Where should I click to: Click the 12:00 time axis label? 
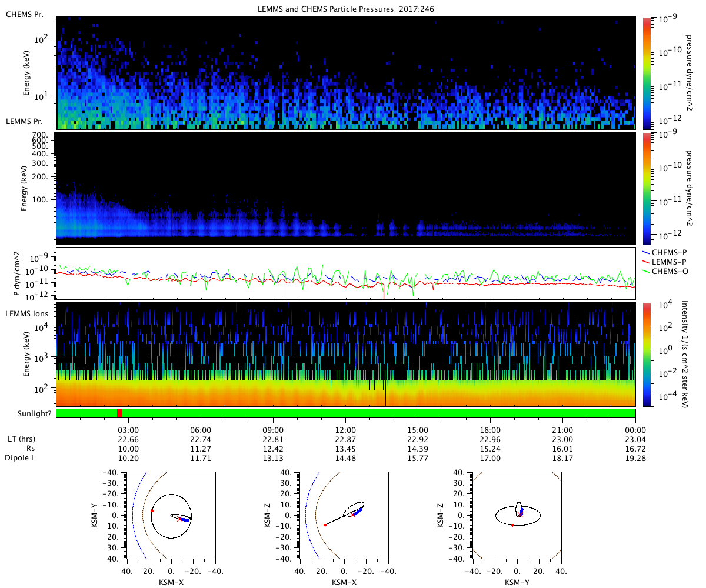tap(346, 430)
